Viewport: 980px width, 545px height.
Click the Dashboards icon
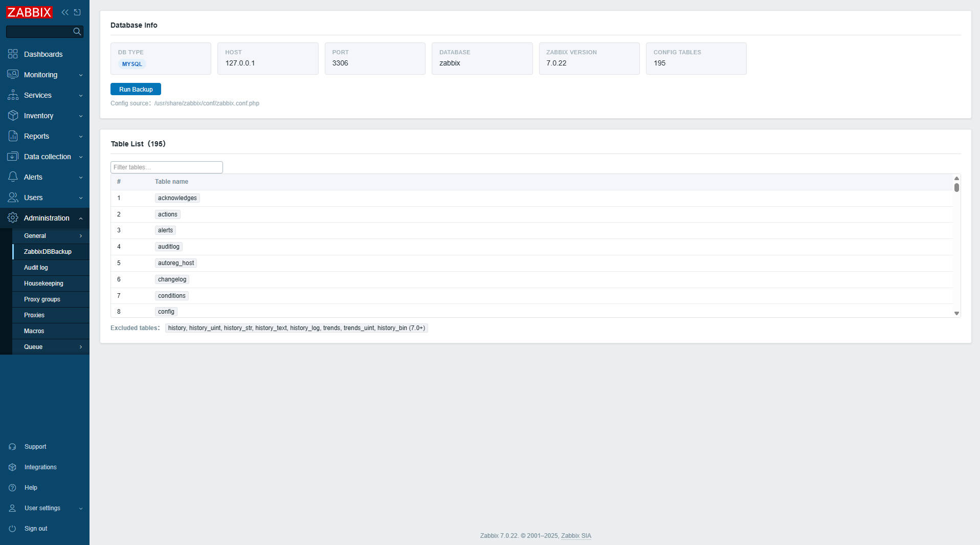pos(13,54)
